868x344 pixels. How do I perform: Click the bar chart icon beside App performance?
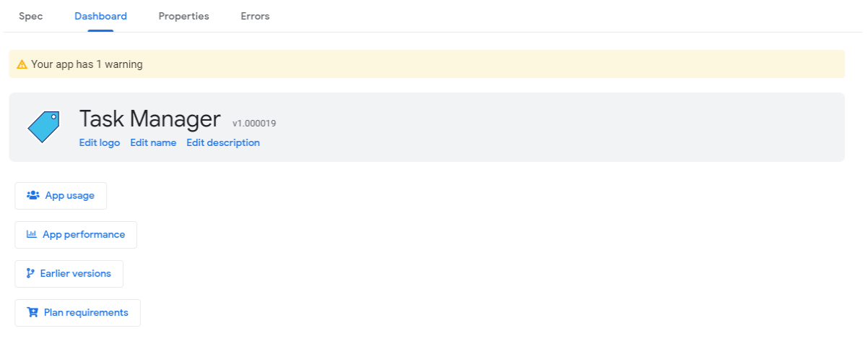tap(32, 234)
